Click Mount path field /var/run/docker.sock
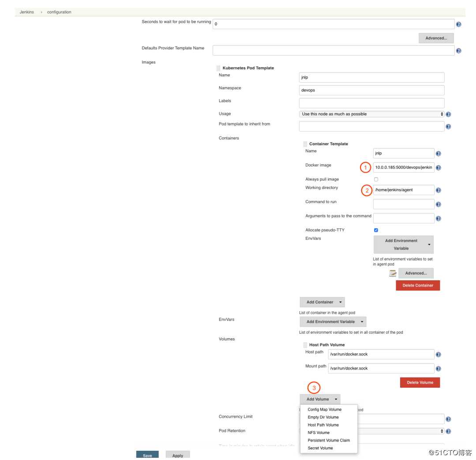 (x=381, y=368)
